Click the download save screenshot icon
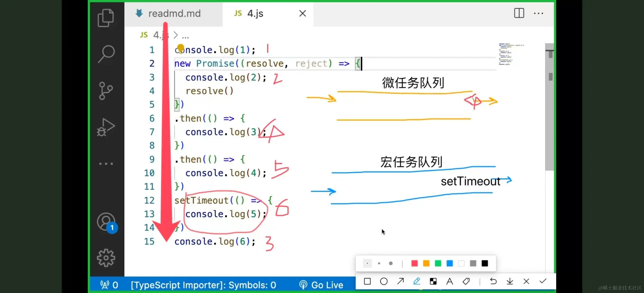This screenshot has height=293, width=644. tap(510, 281)
